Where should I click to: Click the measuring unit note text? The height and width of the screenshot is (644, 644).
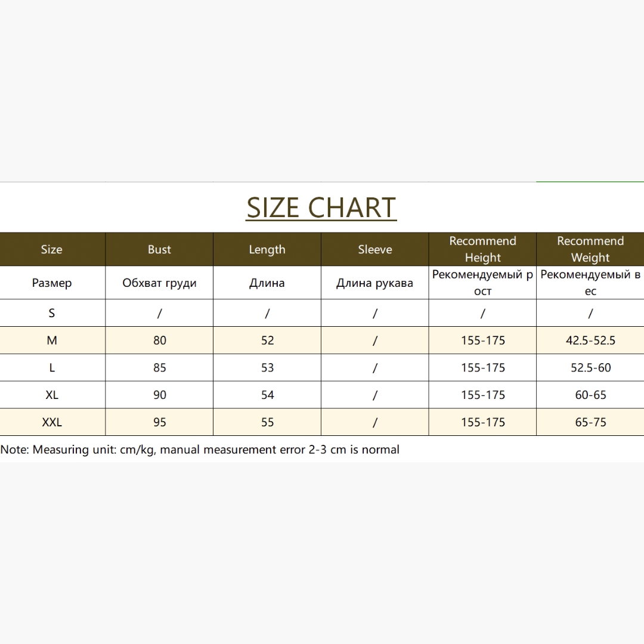pyautogui.click(x=200, y=450)
